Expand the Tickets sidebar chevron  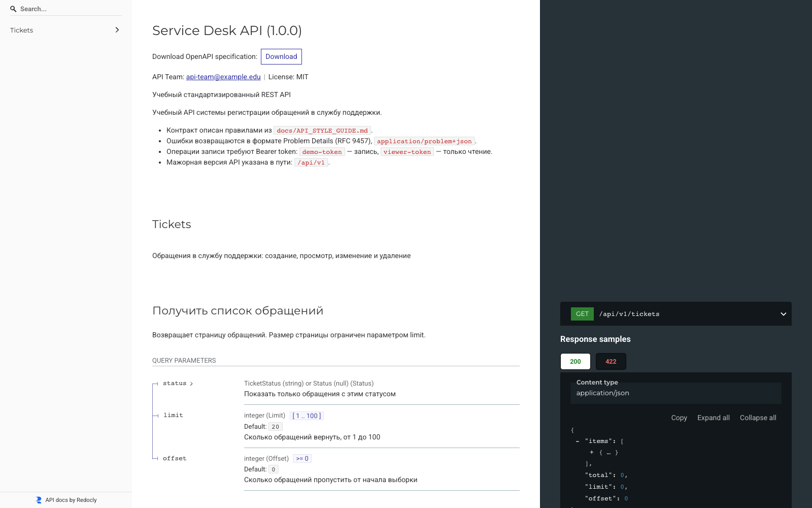point(117,30)
